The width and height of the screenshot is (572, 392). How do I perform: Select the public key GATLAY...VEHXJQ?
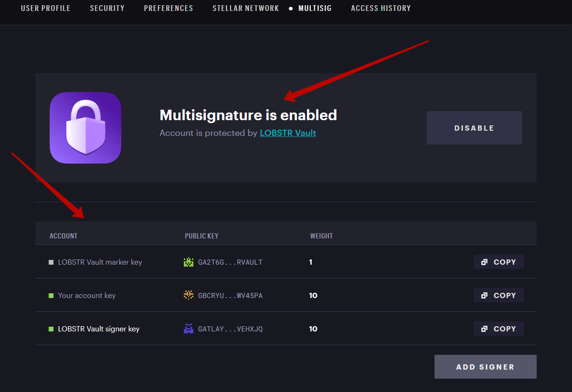click(230, 329)
